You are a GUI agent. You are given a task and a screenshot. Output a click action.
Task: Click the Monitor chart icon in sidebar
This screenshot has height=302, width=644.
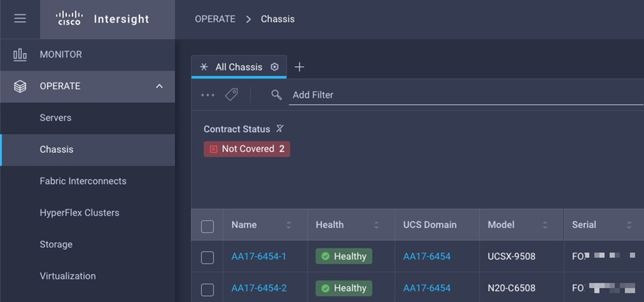[19, 54]
